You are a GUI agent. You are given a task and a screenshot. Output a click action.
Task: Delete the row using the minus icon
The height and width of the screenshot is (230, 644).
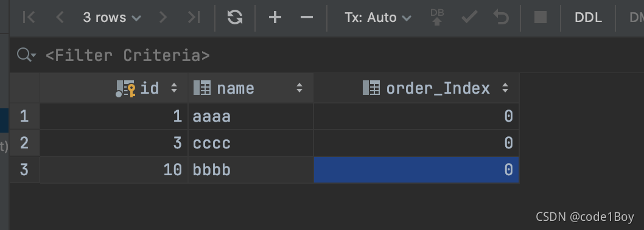tap(307, 17)
